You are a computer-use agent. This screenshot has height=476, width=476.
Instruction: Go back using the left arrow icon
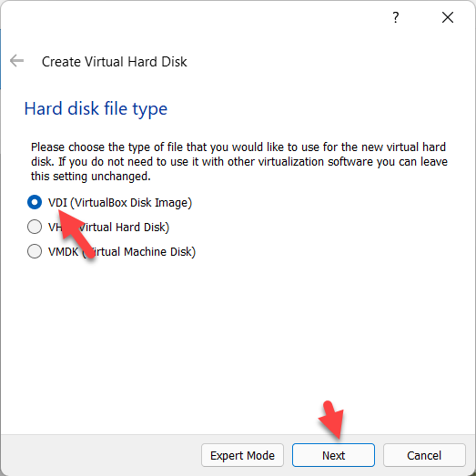16,61
